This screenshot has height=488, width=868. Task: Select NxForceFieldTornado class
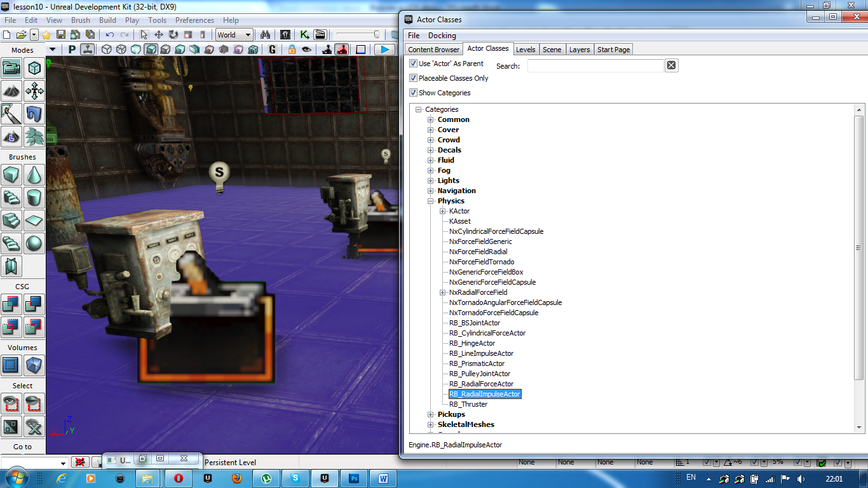click(482, 262)
